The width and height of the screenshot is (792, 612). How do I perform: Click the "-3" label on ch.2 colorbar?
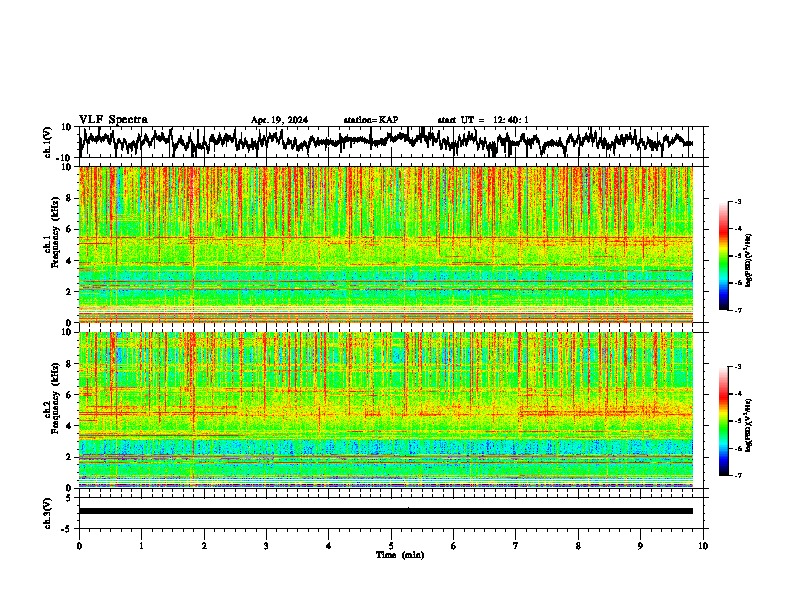pyautogui.click(x=738, y=367)
